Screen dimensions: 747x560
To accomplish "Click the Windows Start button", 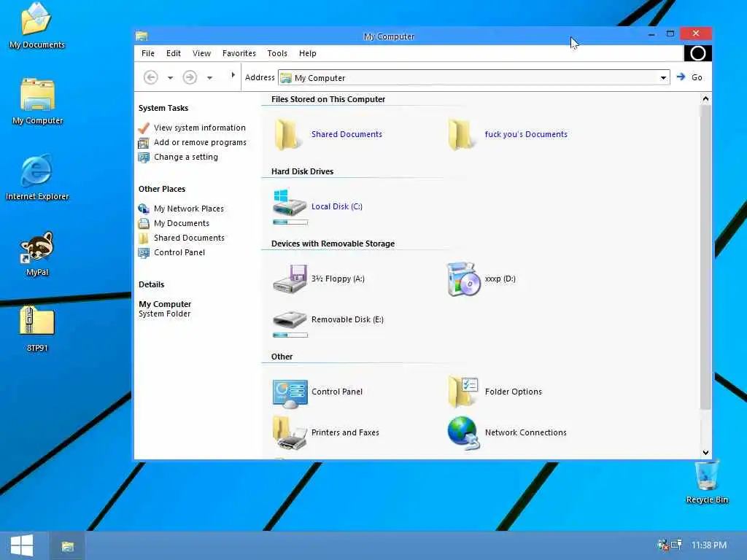I will (x=22, y=545).
